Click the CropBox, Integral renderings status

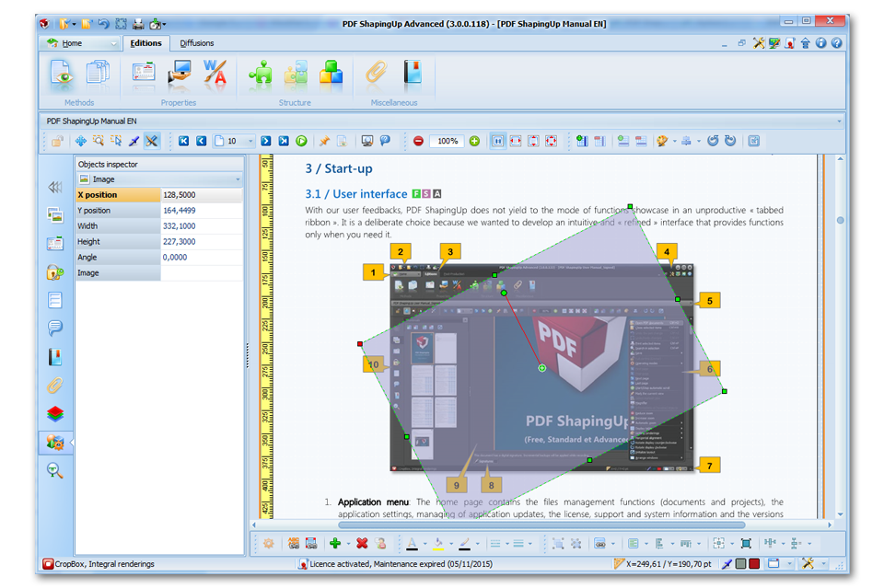click(104, 564)
